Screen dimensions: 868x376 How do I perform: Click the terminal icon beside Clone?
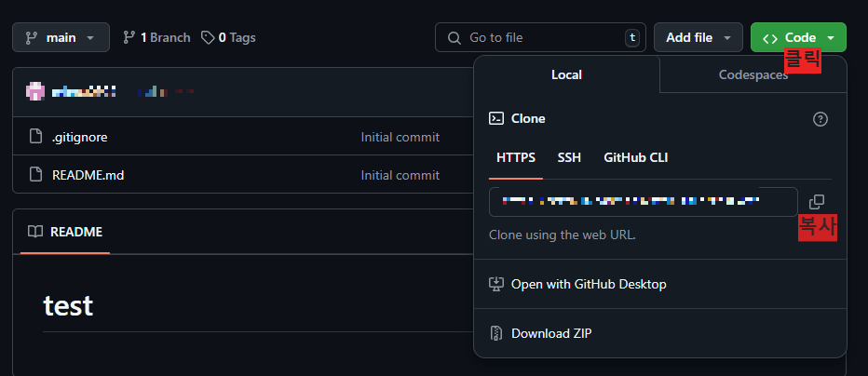pyautogui.click(x=496, y=118)
